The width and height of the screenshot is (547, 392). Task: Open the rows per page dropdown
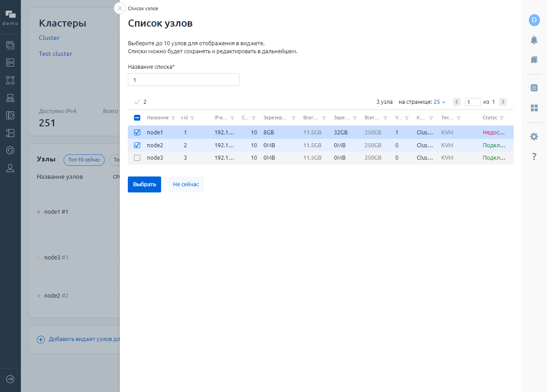point(439,102)
